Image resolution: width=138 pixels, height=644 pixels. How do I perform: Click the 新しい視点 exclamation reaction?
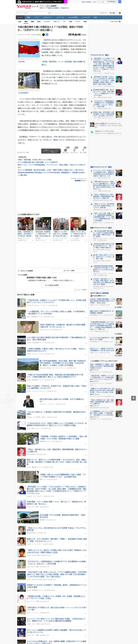(x=83, y=150)
